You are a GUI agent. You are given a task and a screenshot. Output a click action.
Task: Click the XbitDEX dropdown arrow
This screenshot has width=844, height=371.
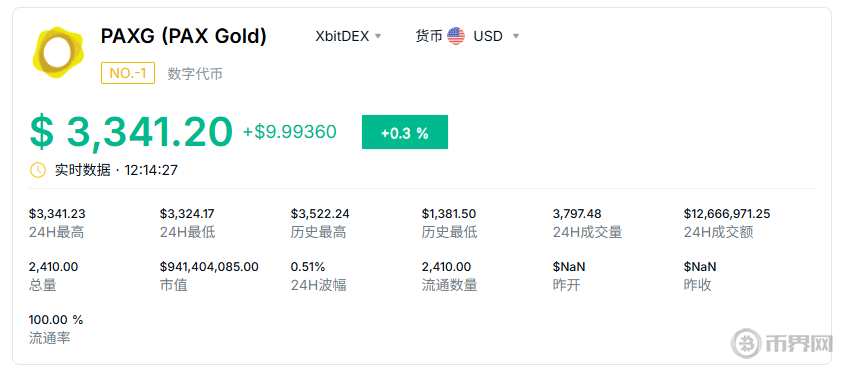click(x=378, y=37)
